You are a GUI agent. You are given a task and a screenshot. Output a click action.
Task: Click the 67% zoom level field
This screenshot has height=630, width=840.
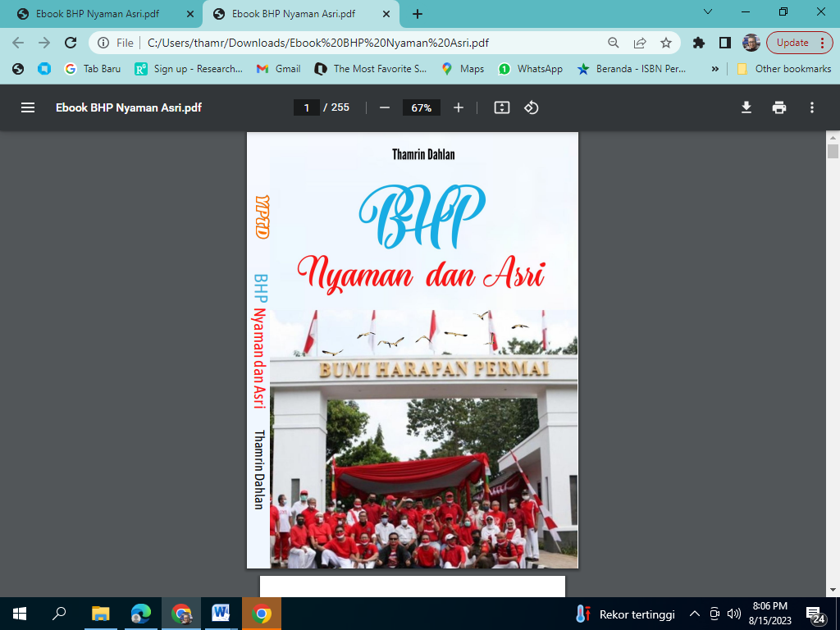coord(422,107)
